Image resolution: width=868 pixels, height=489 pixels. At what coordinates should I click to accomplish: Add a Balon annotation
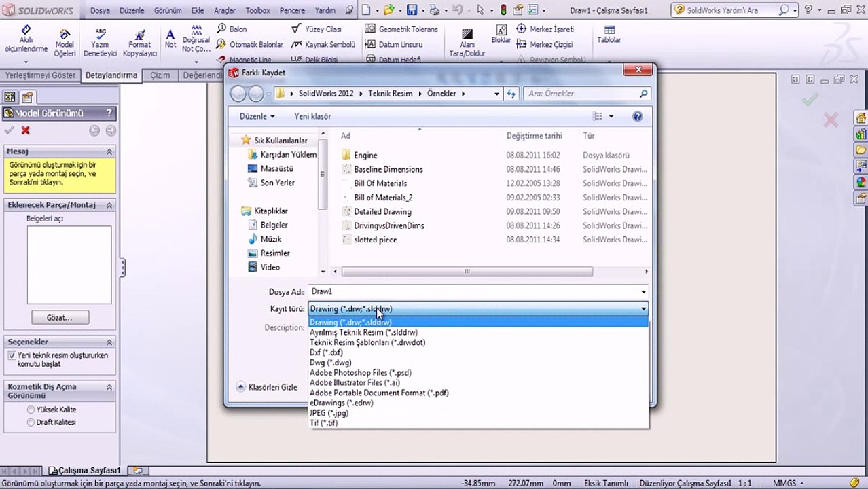pyautogui.click(x=232, y=29)
